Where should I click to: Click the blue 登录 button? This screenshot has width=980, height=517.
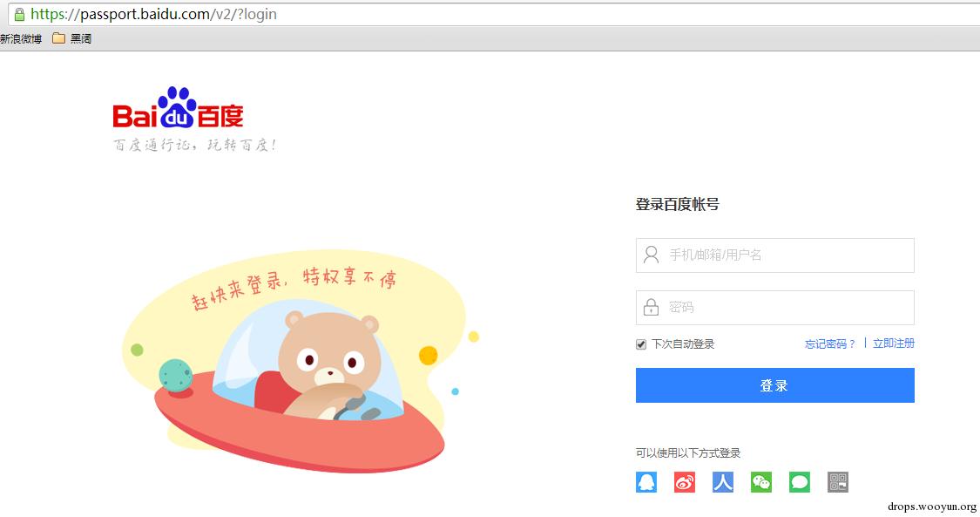point(775,385)
